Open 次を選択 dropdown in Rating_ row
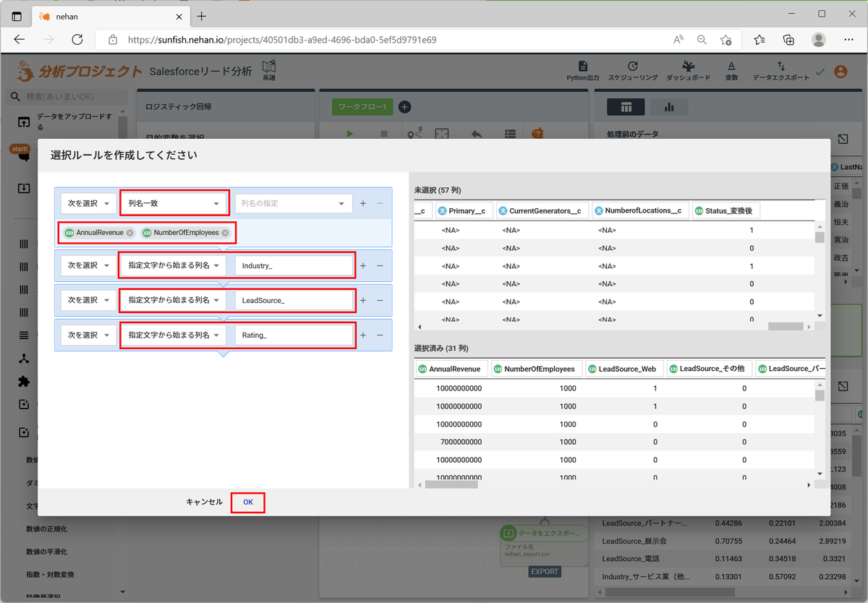Viewport: 868px width, 603px height. tap(88, 335)
